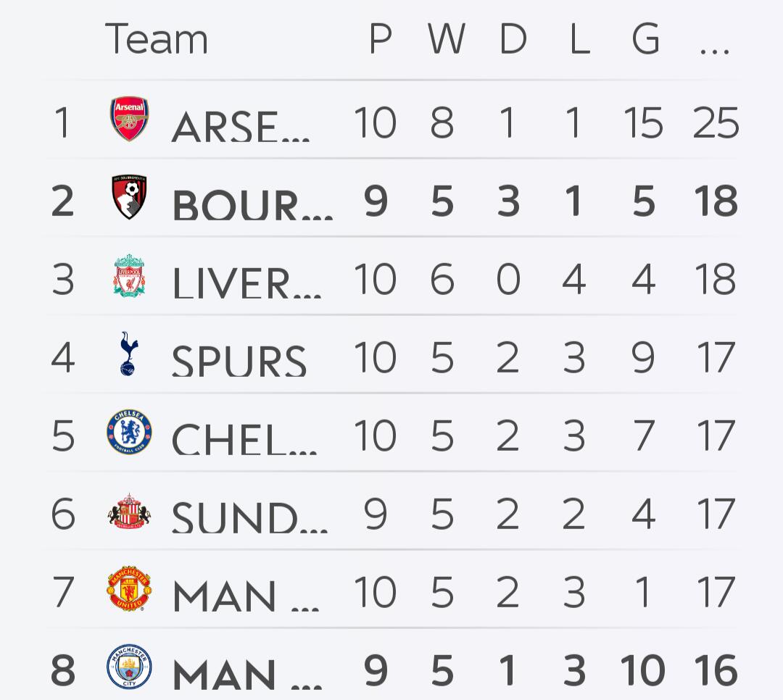Open the ARSE... team name link
This screenshot has width=783, height=700.
[241, 126]
